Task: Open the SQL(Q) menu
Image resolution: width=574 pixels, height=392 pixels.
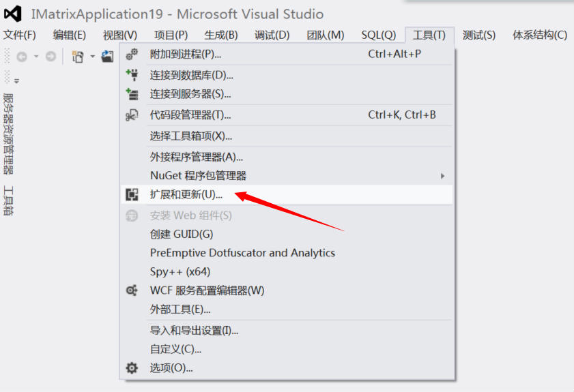Action: (x=379, y=35)
